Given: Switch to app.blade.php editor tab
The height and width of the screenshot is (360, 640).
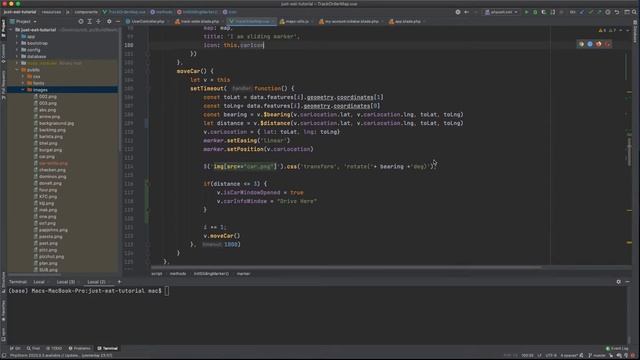Looking at the screenshot, I should tap(407, 21).
